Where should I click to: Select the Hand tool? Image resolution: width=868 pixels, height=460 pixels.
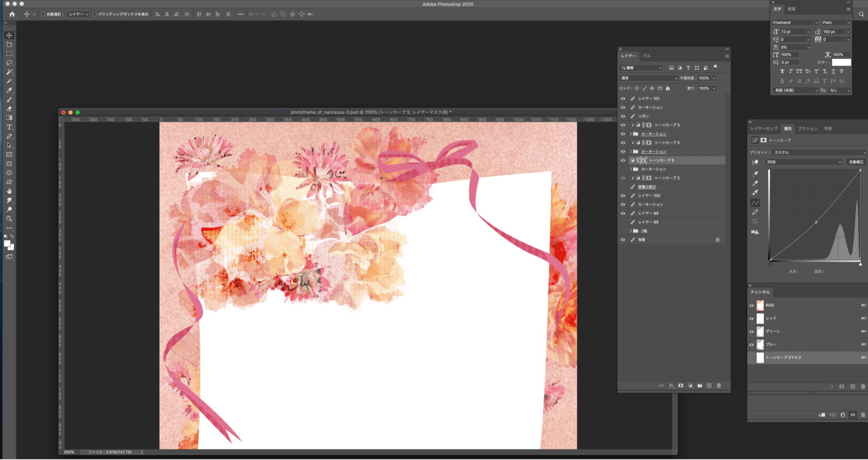pos(9,191)
